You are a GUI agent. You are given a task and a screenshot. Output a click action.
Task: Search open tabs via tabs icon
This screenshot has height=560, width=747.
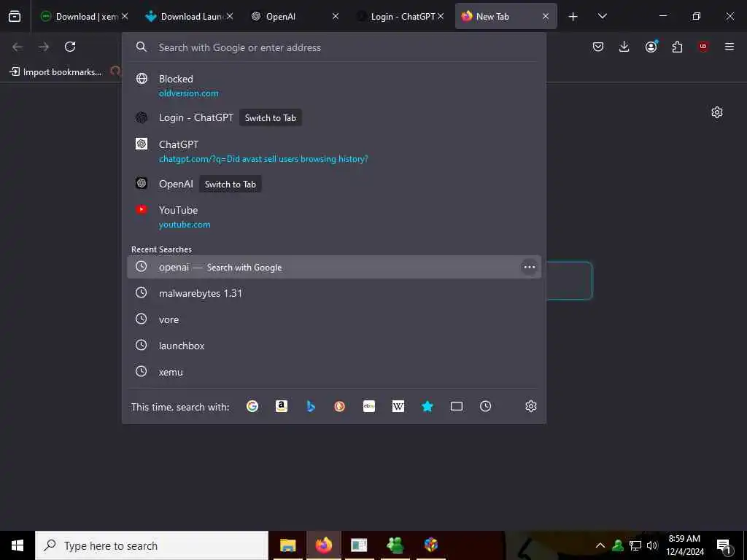[x=457, y=406]
